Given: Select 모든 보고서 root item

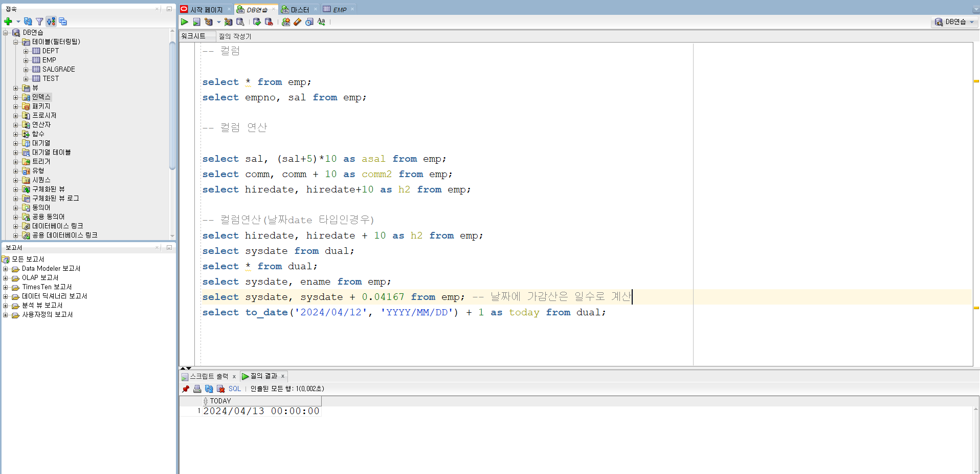Looking at the screenshot, I should tap(28, 260).
